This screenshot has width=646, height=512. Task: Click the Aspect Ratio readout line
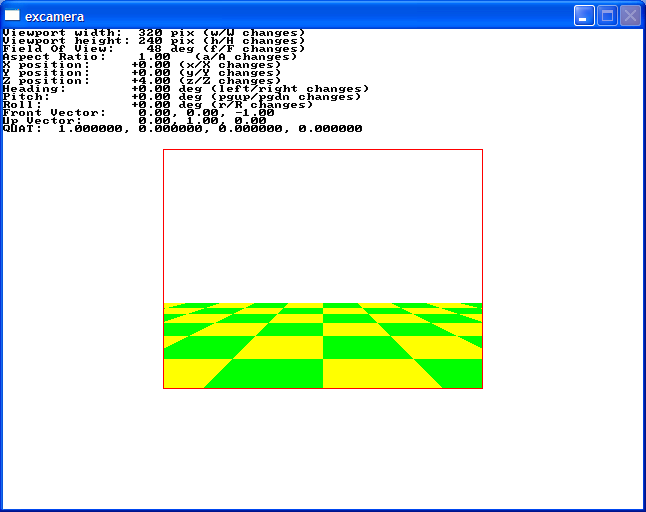[150, 57]
